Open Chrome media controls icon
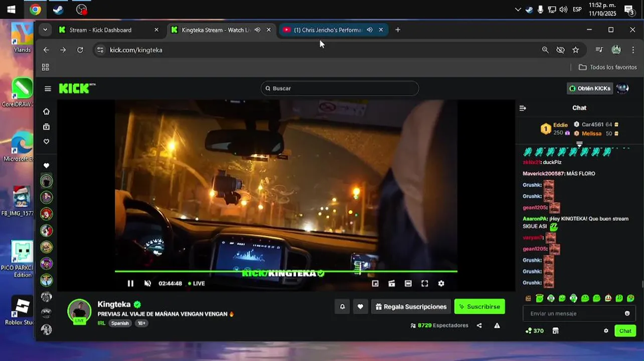 click(x=599, y=50)
